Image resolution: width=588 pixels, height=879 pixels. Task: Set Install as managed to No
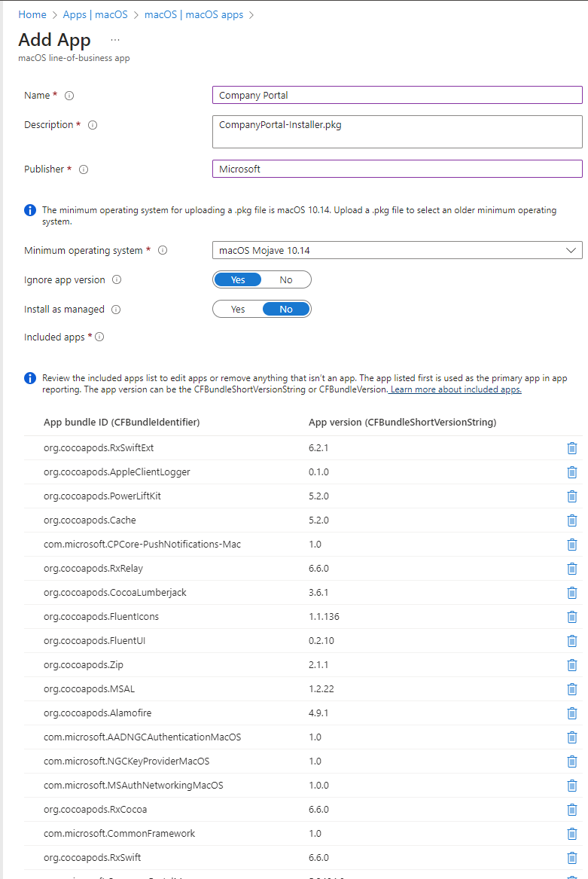(x=286, y=310)
